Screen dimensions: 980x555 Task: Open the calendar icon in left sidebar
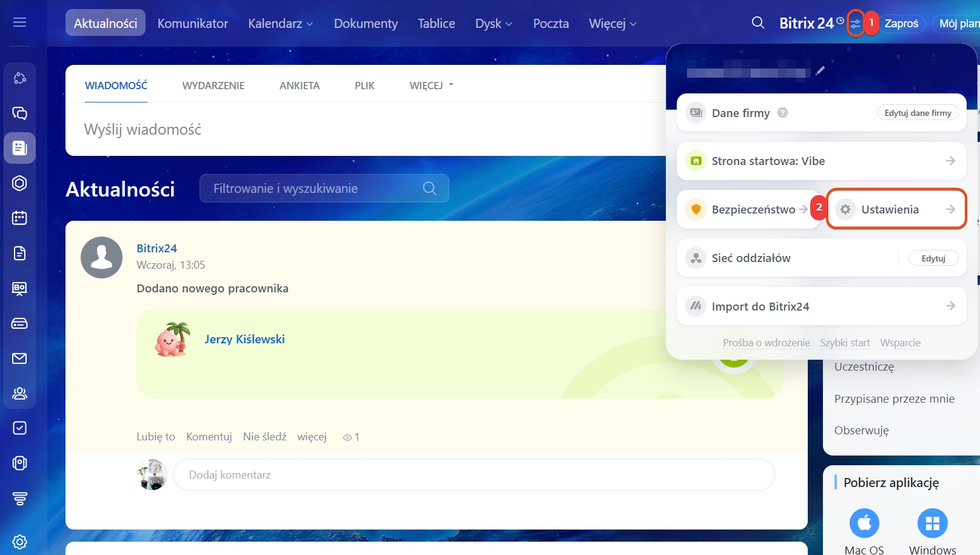(x=19, y=218)
